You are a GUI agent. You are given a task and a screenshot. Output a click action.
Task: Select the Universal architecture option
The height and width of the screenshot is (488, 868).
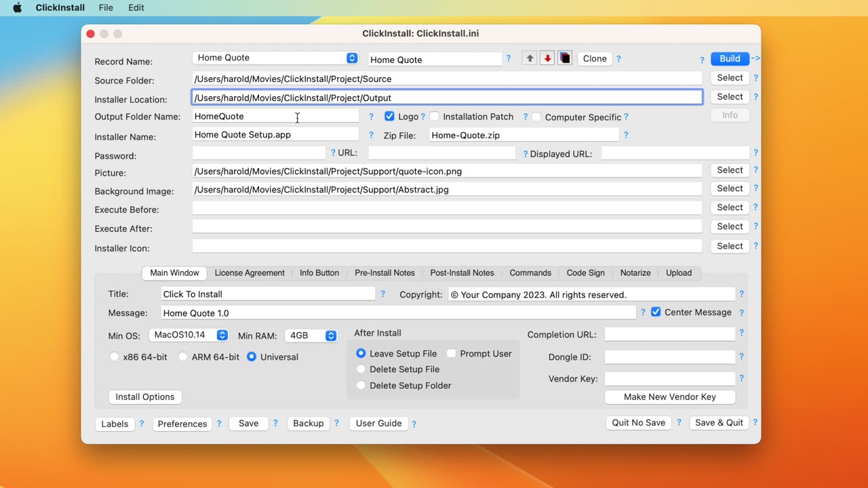pyautogui.click(x=252, y=357)
